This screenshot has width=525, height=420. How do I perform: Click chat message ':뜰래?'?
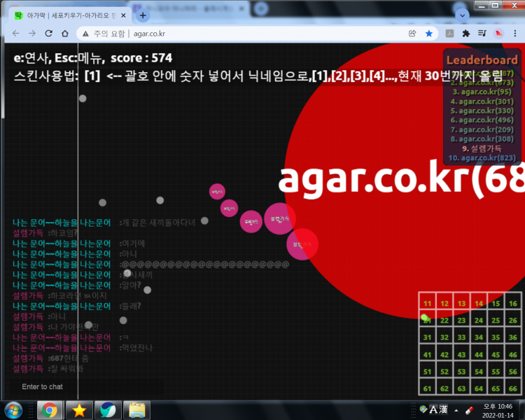[x=130, y=306]
